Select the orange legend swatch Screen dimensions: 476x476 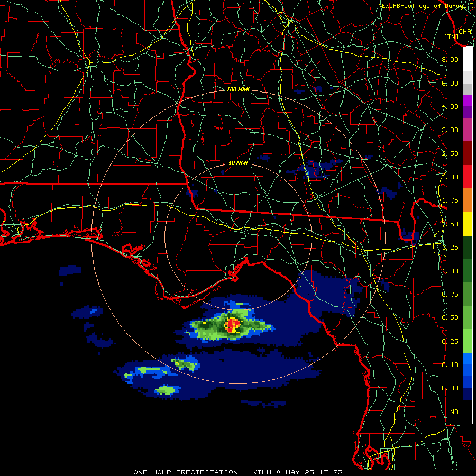click(467, 200)
